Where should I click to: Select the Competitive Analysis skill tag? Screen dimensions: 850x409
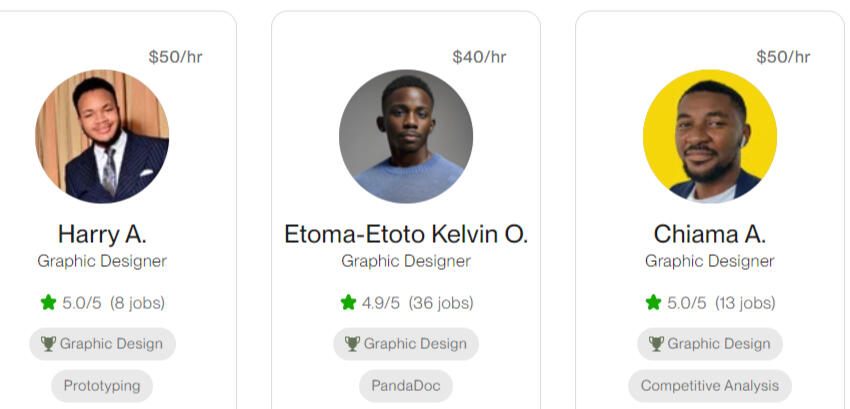click(x=710, y=386)
